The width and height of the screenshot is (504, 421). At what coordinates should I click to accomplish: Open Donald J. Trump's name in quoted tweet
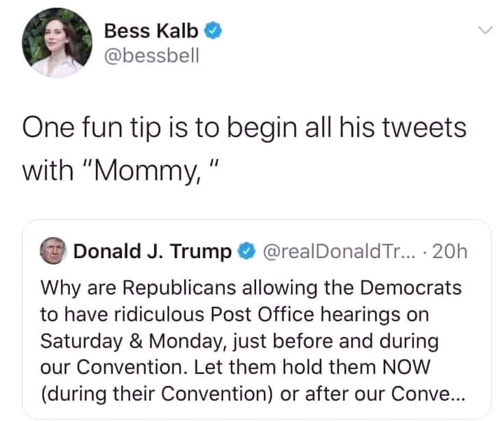153,251
